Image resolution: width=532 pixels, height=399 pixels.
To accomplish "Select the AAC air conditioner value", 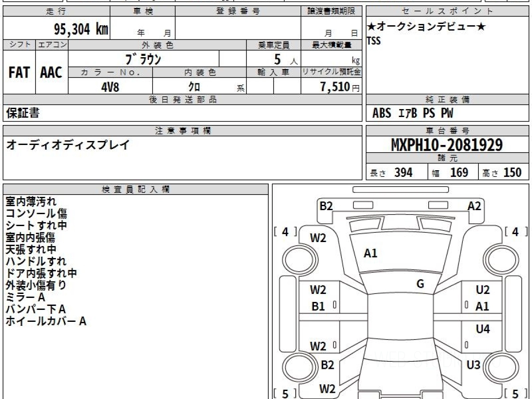I will [x=51, y=73].
